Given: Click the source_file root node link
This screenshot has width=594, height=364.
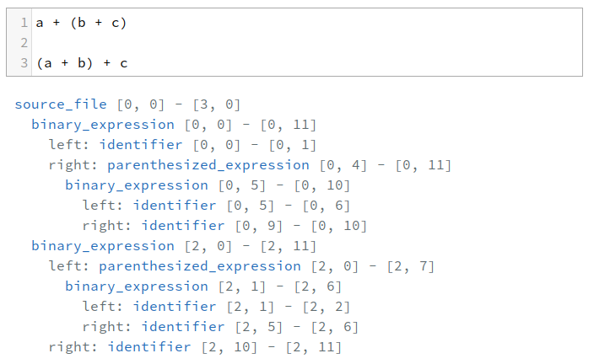Looking at the screenshot, I should point(61,104).
